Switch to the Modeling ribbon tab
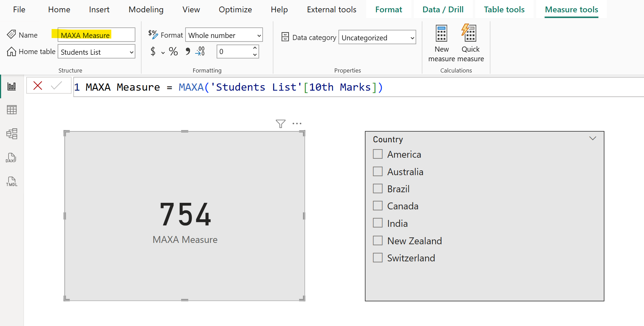The width and height of the screenshot is (644, 326). (x=146, y=9)
